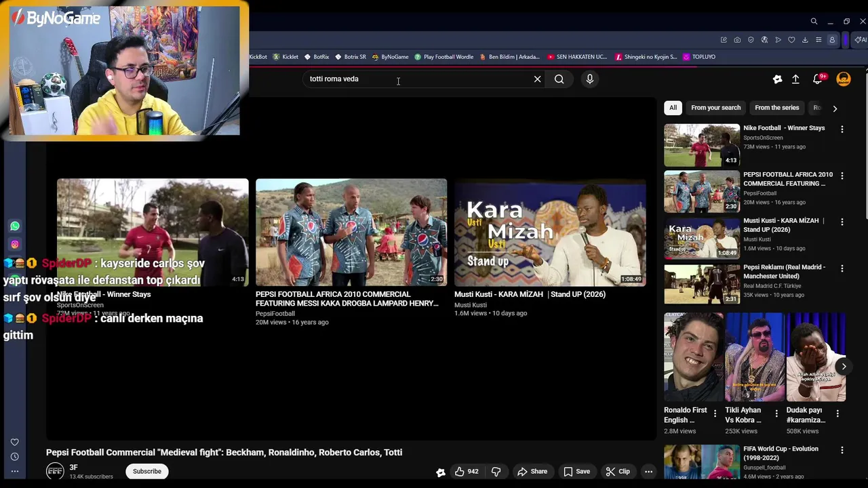Open Opera ad blocker shield icon
The width and height of the screenshot is (868, 488).
click(751, 40)
